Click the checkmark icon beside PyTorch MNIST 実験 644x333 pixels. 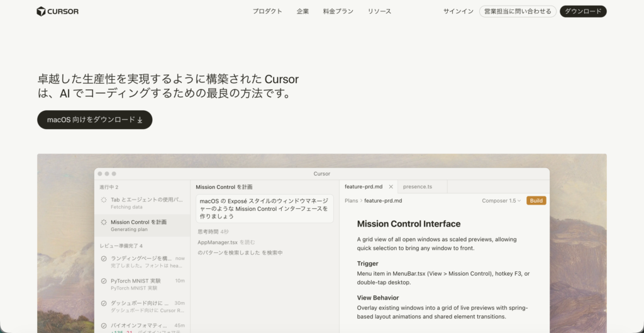pyautogui.click(x=104, y=281)
